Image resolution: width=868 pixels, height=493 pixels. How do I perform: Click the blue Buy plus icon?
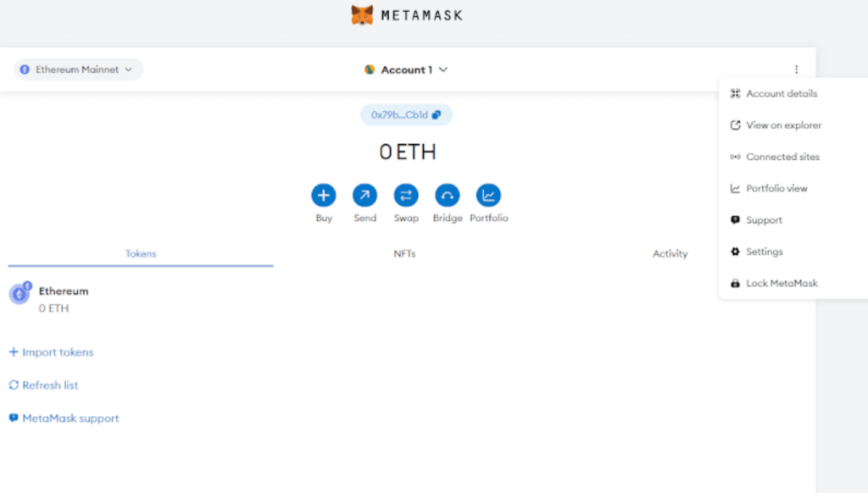pyautogui.click(x=323, y=196)
